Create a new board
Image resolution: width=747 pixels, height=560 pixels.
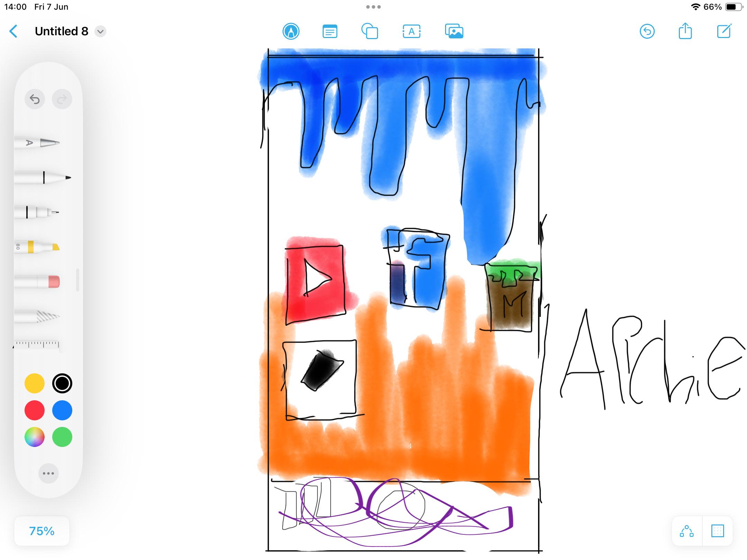[724, 31]
